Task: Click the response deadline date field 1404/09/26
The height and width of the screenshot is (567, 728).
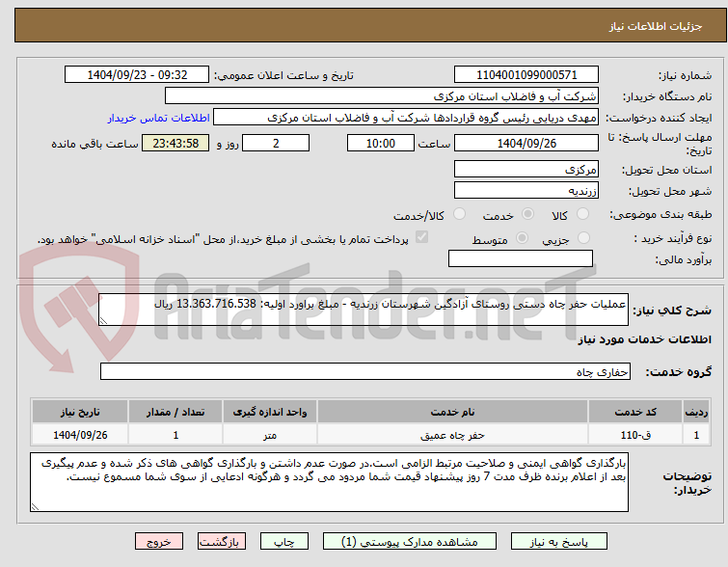Action: 526,143
